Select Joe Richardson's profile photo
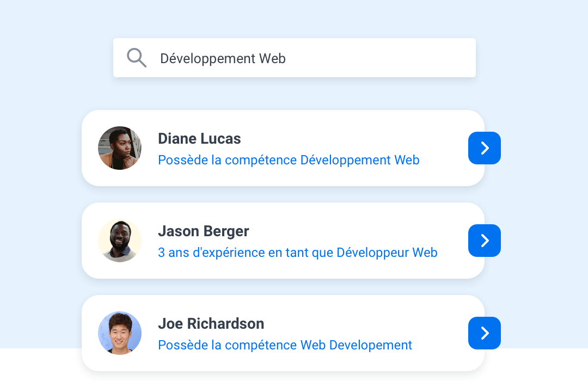Image resolution: width=588 pixels, height=381 pixels. (120, 333)
